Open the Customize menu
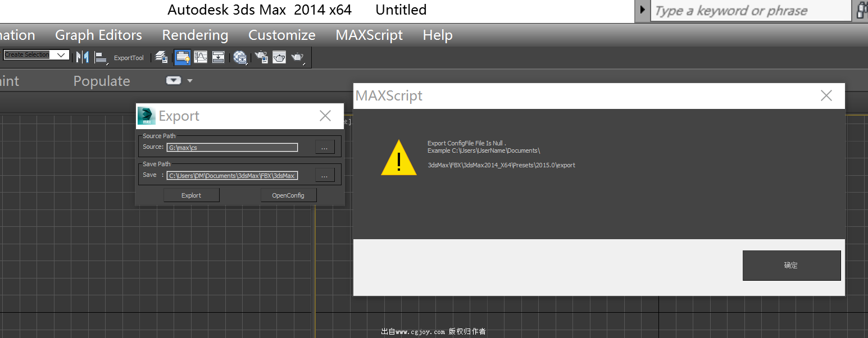 click(282, 35)
